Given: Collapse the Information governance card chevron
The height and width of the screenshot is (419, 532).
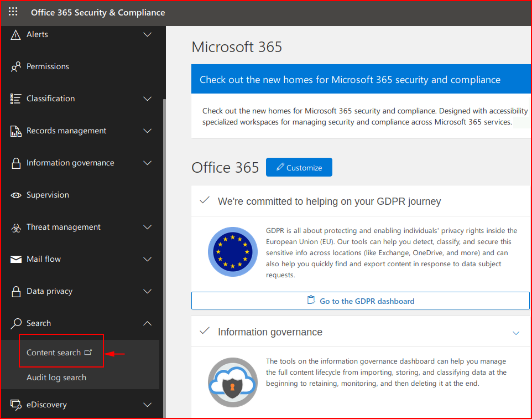Looking at the screenshot, I should point(516,333).
